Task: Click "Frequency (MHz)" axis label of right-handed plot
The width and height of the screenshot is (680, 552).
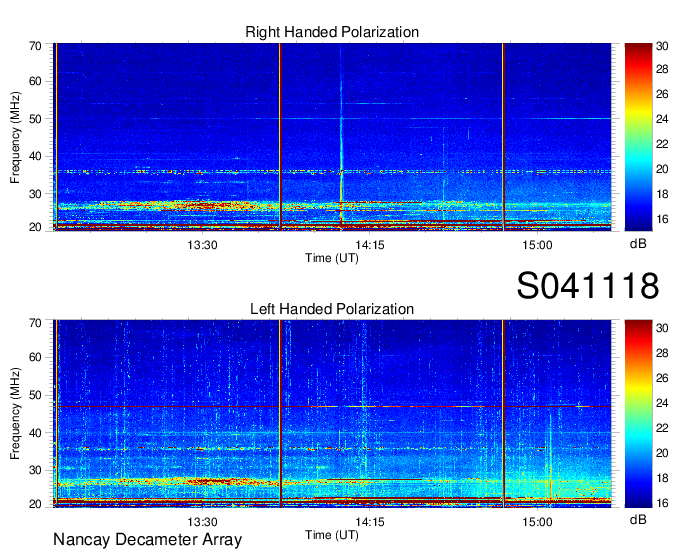Action: coord(15,137)
